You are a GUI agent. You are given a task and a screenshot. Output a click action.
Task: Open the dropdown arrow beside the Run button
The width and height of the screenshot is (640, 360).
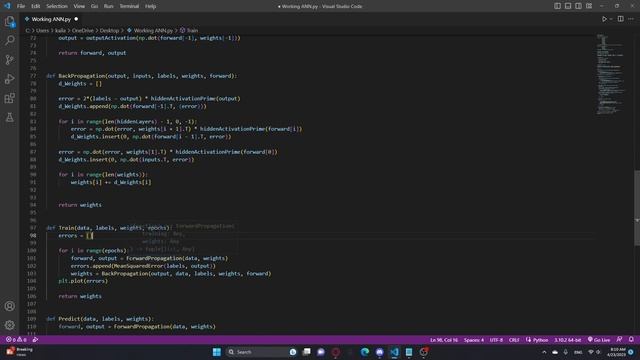tap(611, 19)
